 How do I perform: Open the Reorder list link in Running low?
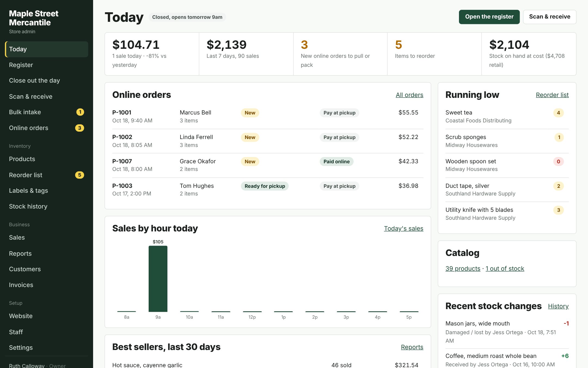point(552,95)
